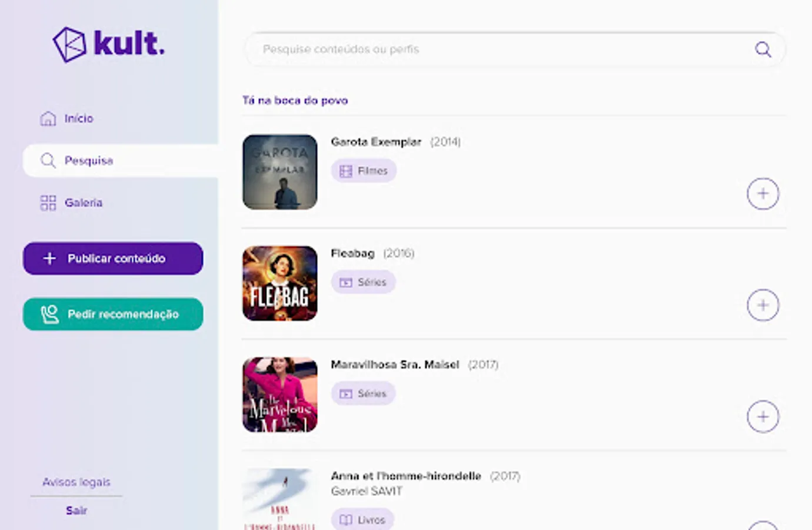
Task: Click the Sair logout link
Action: pos(76,511)
